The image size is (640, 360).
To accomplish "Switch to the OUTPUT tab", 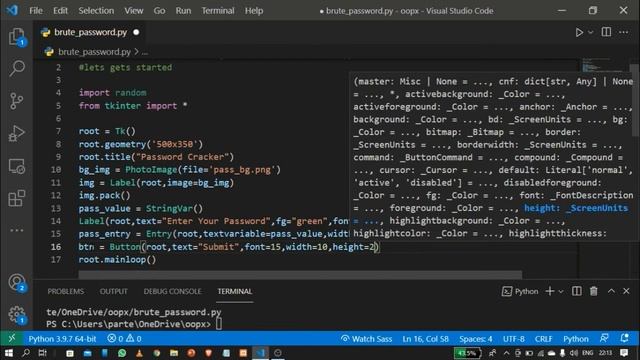I will (113, 291).
